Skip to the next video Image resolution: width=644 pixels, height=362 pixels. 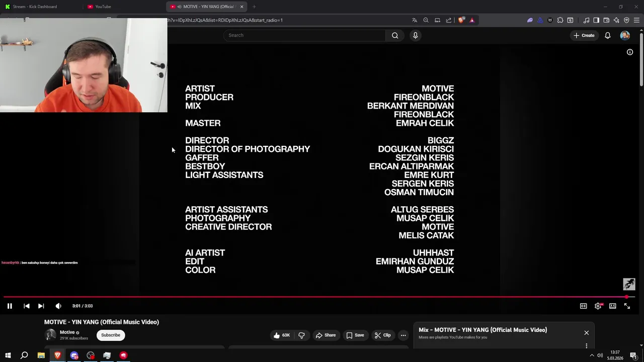click(41, 306)
